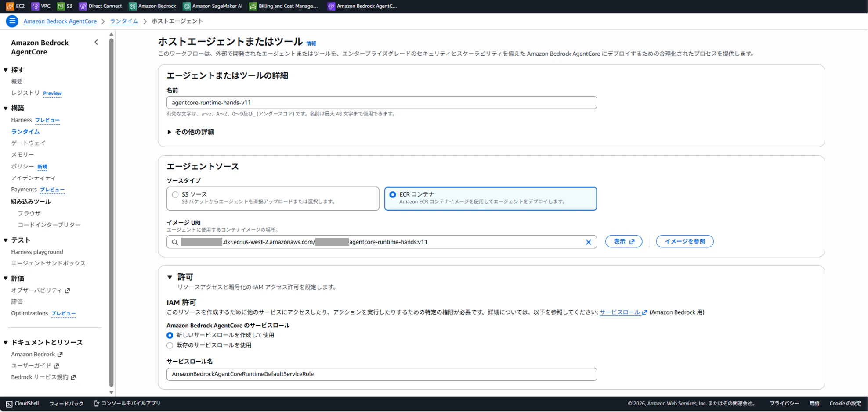
Task: Click the 名前 input field
Action: click(x=381, y=103)
